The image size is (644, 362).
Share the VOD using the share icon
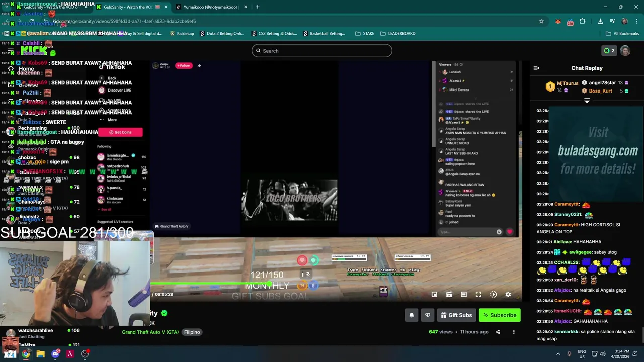click(x=498, y=332)
